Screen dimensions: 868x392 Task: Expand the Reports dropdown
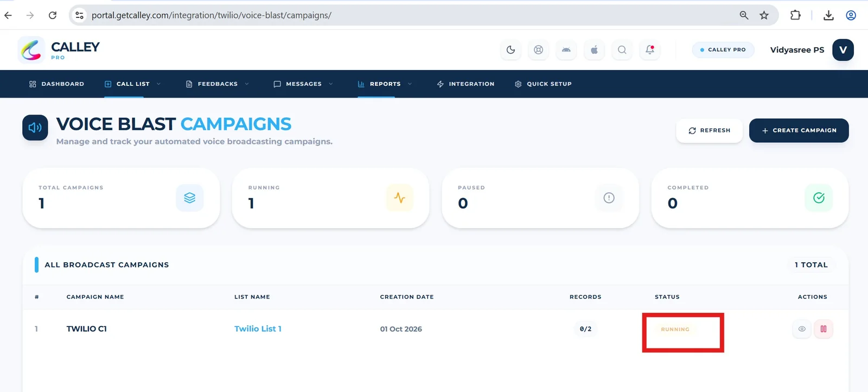coord(385,84)
